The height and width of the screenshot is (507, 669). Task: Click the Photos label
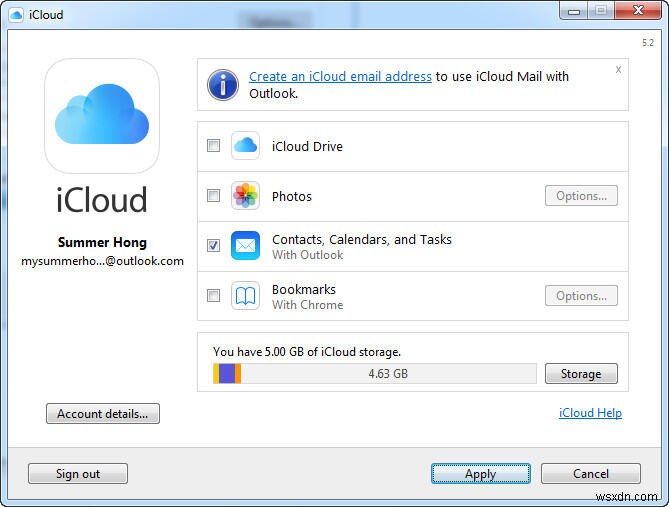point(292,196)
